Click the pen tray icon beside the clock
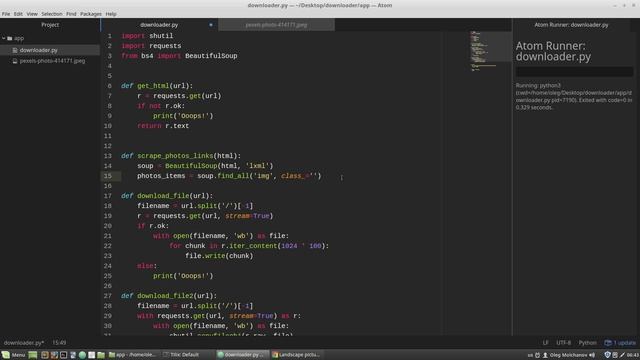The height and width of the screenshot is (360, 640). (623, 355)
